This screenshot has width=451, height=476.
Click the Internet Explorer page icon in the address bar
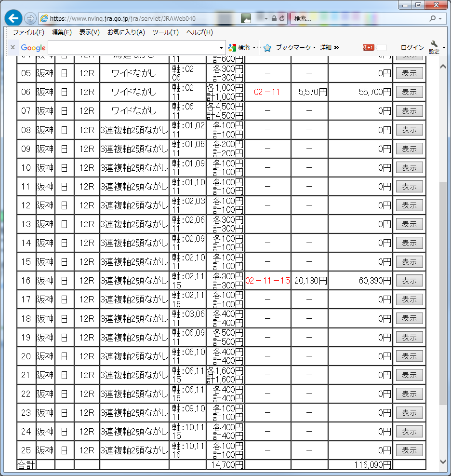coord(44,18)
